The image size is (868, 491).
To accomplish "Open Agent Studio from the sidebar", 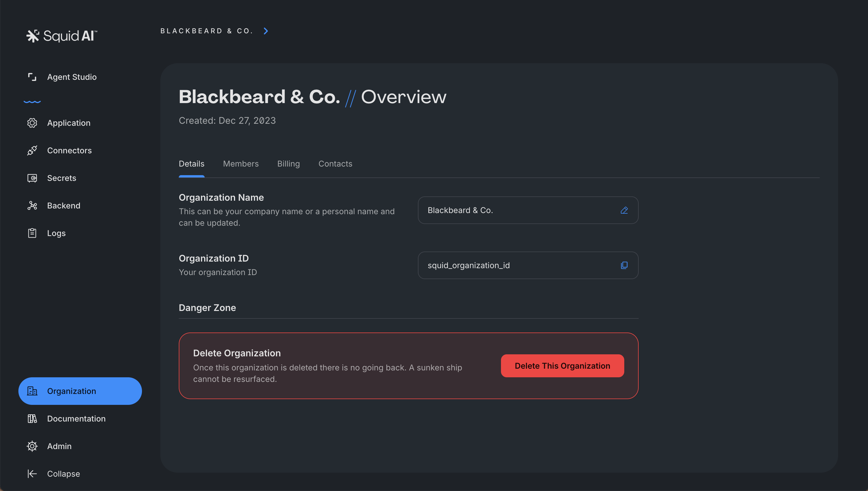I will point(72,77).
